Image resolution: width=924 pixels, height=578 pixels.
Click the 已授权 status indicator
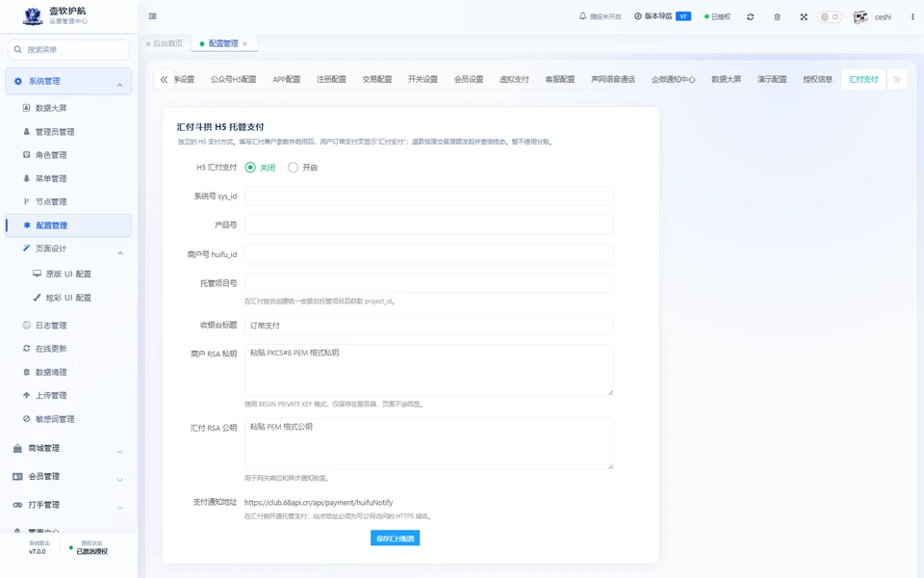pyautogui.click(x=718, y=17)
